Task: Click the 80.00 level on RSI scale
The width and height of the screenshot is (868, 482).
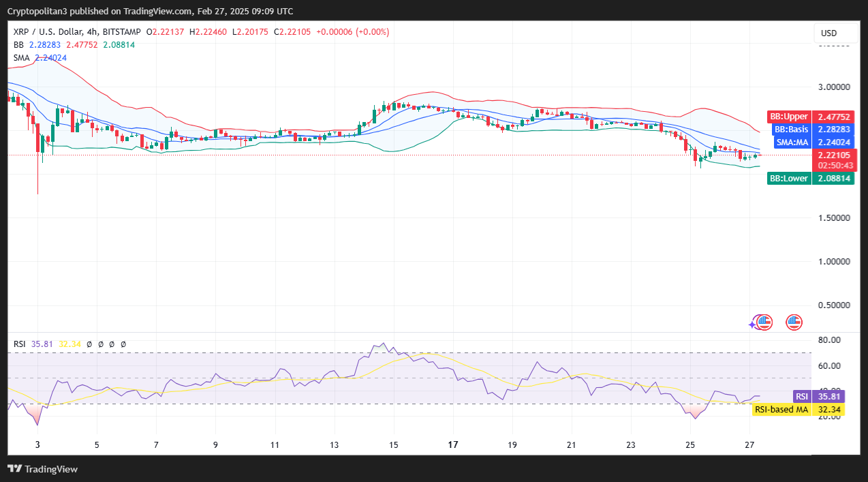Action: coord(828,340)
